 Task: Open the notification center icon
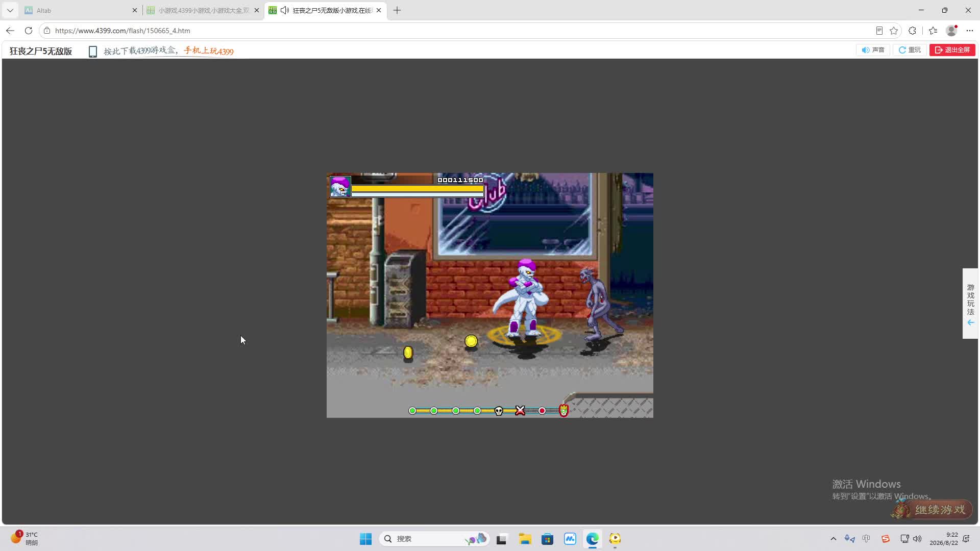click(966, 539)
